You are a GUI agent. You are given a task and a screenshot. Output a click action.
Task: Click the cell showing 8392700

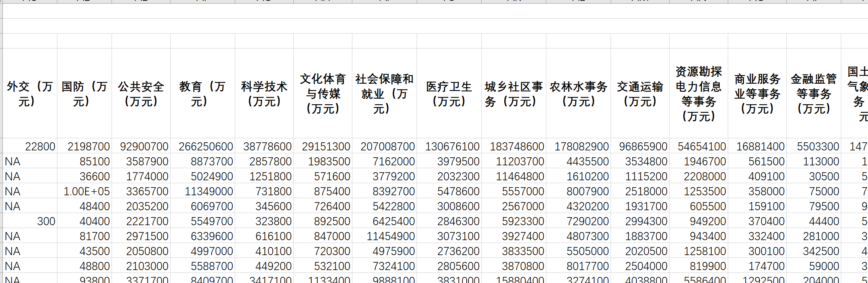[384, 191]
